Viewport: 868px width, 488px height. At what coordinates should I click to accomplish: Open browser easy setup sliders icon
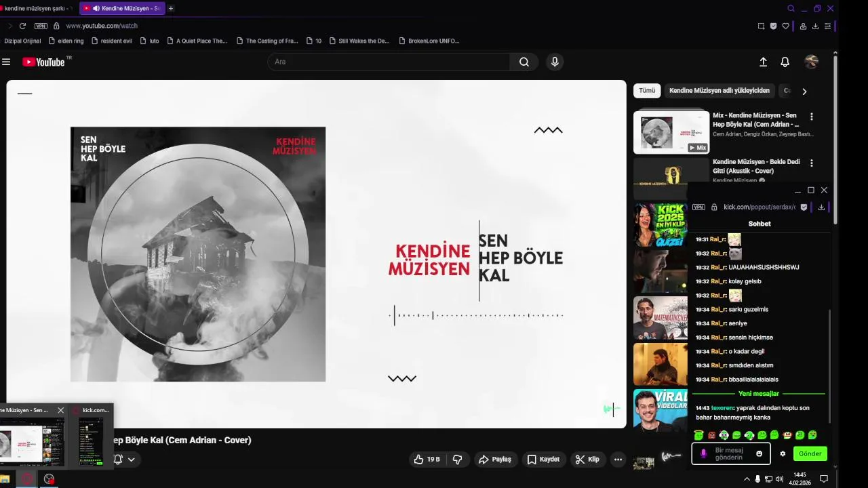coord(827,26)
